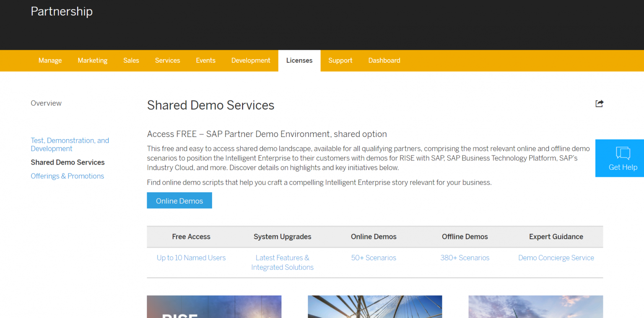Open Up to 10 Named Users link
This screenshot has width=644, height=318.
[x=191, y=258]
